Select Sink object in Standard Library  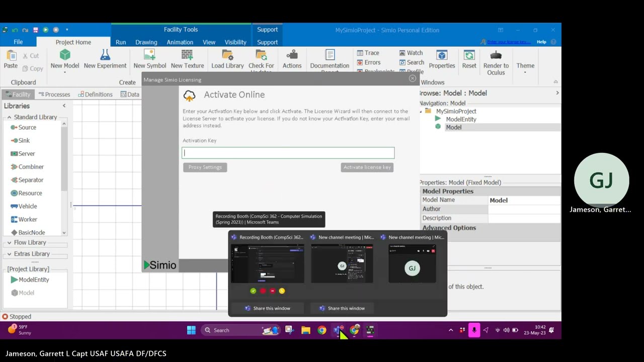pyautogui.click(x=20, y=141)
